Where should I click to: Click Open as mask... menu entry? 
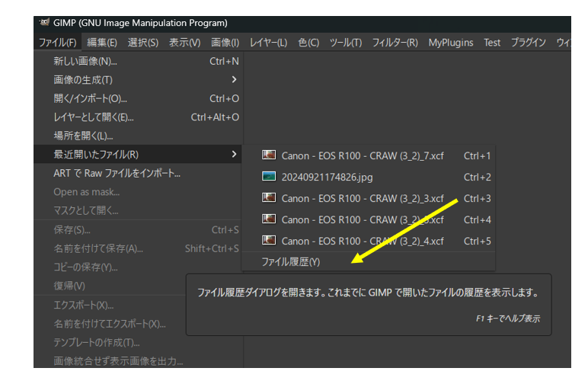139,192
